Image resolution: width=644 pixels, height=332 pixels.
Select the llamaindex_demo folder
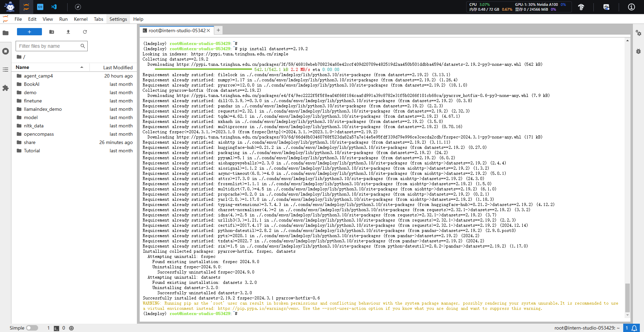[x=74, y=109]
